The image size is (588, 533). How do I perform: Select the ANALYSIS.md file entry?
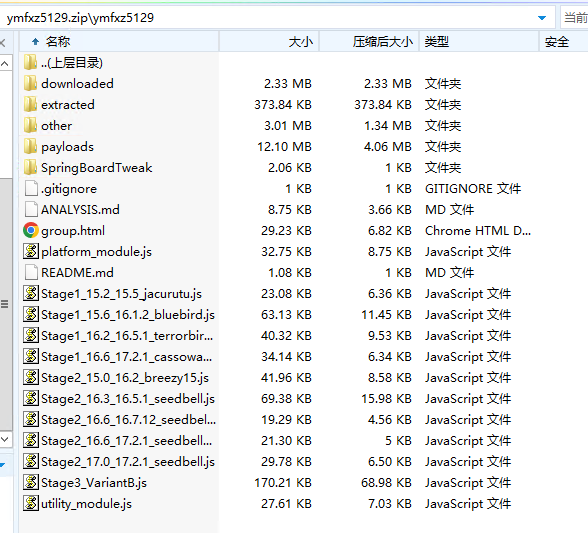[x=80, y=210]
